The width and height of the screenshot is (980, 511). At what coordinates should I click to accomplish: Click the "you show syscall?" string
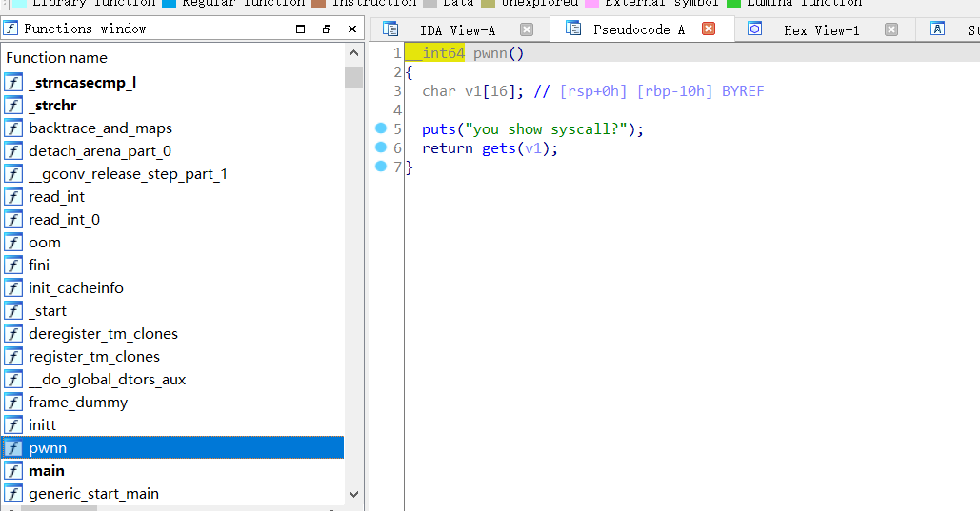click(546, 129)
